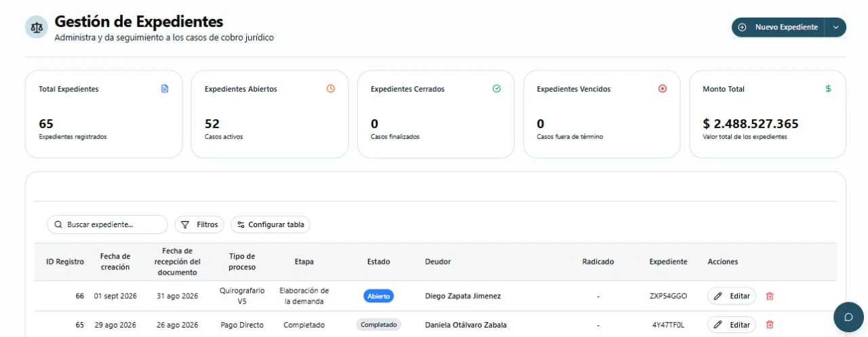Click the Gestión de Expedientes page title
The image size is (868, 337).
(139, 22)
